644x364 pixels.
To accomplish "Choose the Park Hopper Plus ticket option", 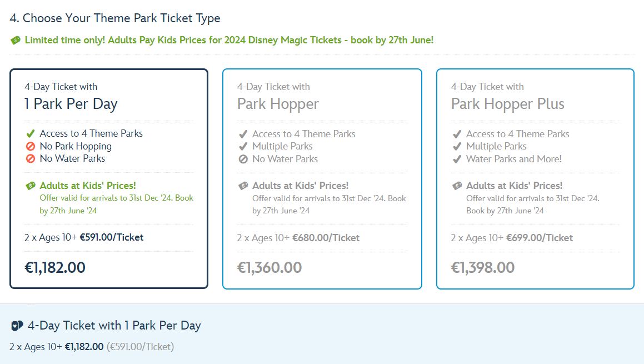I will (x=535, y=179).
